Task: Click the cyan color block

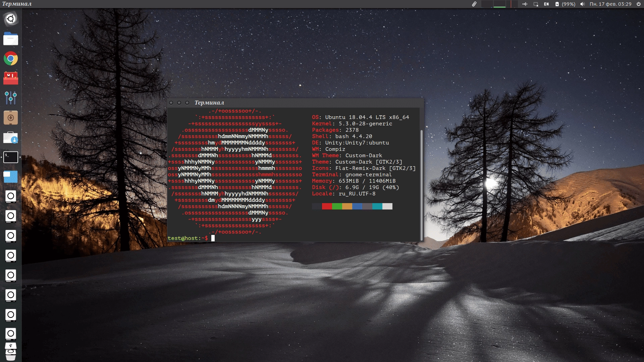Action: click(x=377, y=206)
